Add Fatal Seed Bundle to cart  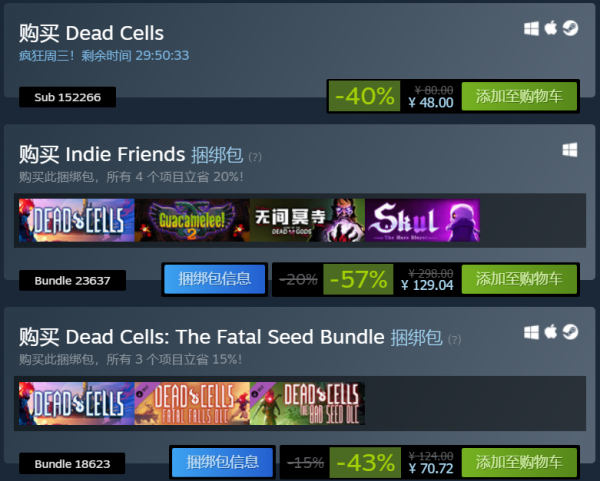(x=519, y=462)
